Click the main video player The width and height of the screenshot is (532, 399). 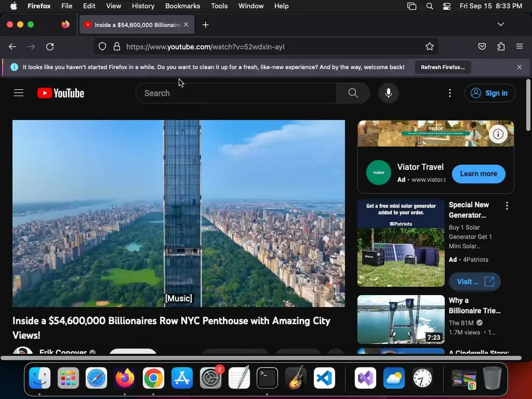point(179,214)
